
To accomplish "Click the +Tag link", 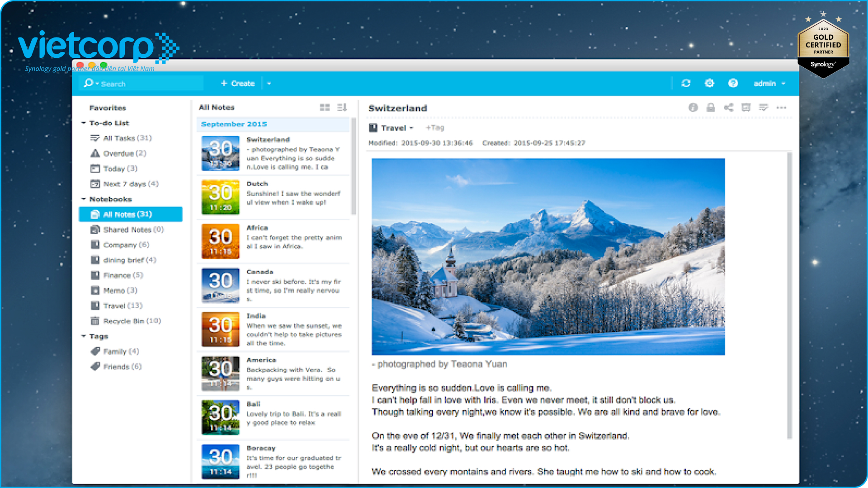I will 435,128.
